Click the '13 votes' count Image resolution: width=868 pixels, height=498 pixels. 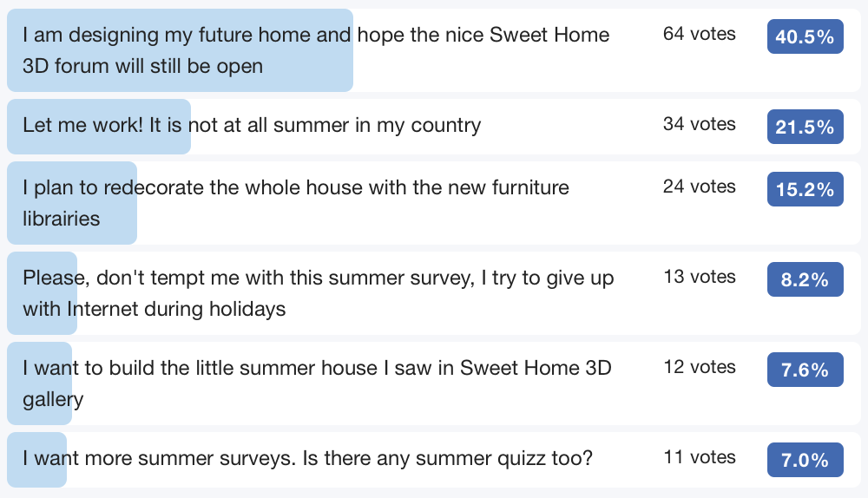(x=699, y=277)
